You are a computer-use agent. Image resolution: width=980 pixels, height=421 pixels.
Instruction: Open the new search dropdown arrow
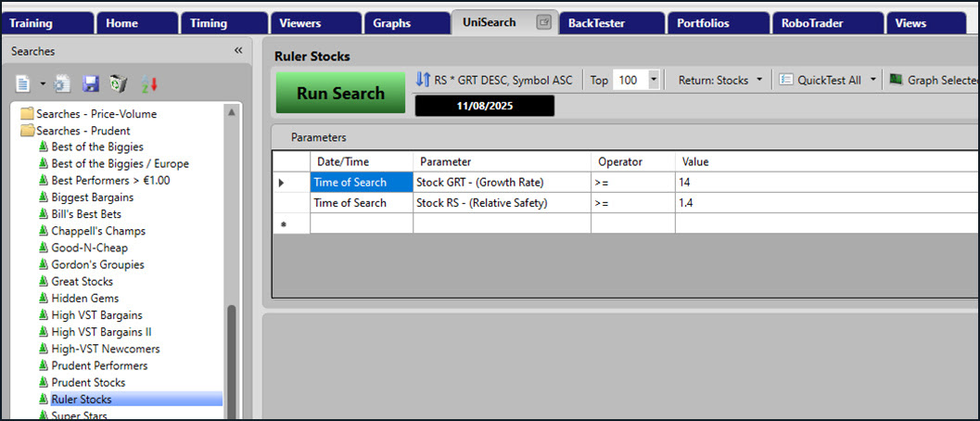[x=43, y=84]
